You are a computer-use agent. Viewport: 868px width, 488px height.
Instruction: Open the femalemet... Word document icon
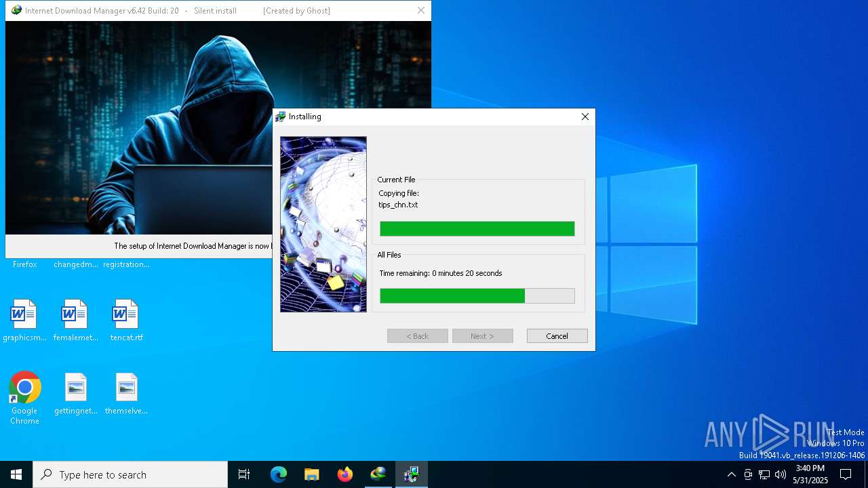click(75, 314)
